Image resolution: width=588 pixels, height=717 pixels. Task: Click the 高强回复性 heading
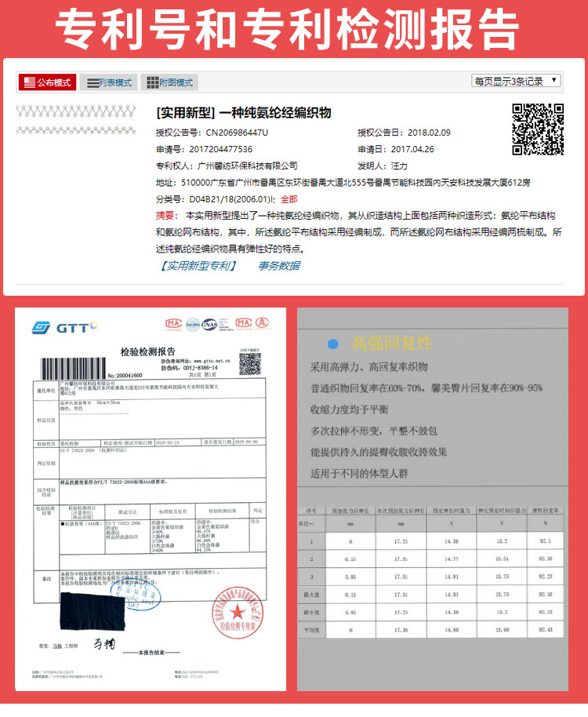click(391, 343)
